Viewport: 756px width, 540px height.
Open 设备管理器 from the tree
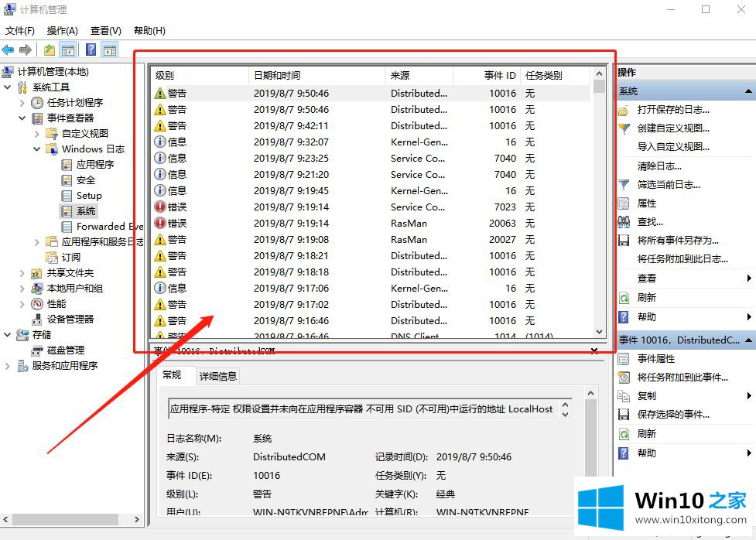[70, 320]
